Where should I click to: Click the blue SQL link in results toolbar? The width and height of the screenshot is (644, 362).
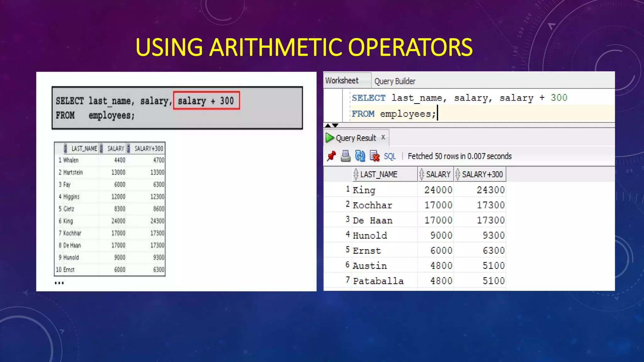(390, 156)
